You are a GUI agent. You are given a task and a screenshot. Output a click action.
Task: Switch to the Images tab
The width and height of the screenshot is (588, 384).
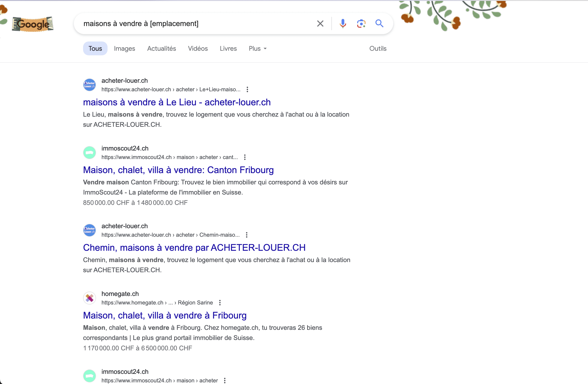point(125,48)
